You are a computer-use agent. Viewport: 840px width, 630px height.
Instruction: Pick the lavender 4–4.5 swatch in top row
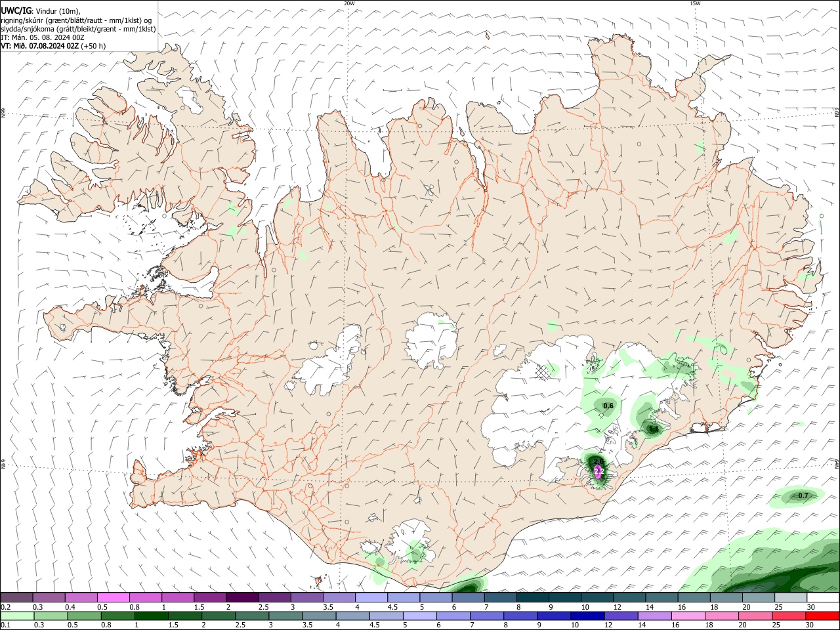tap(371, 597)
